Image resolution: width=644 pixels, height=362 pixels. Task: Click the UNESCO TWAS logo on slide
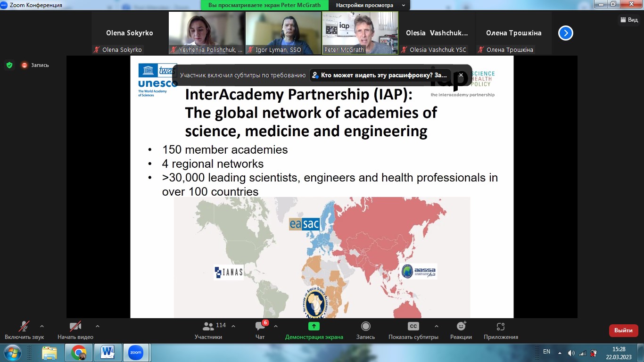click(x=158, y=79)
